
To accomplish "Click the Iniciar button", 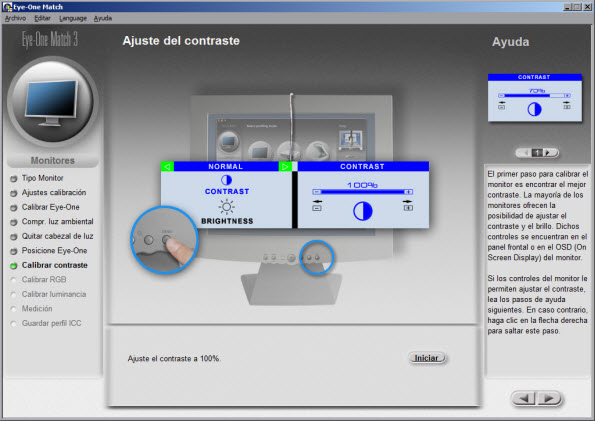I will (427, 358).
